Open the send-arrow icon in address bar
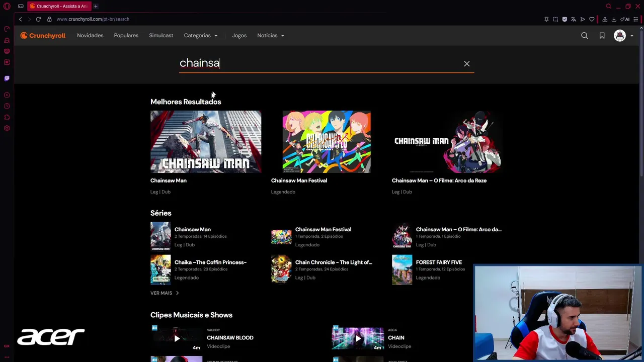The height and width of the screenshot is (362, 644). click(583, 19)
